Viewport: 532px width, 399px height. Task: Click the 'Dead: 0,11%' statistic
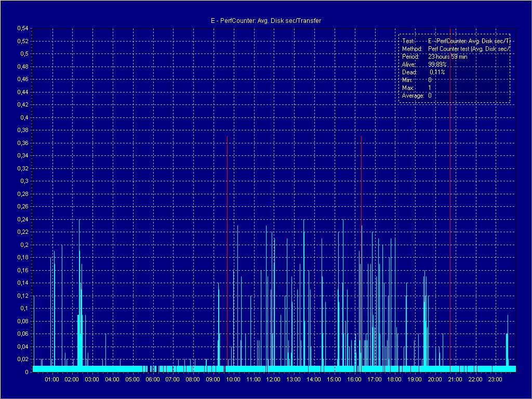(423, 72)
